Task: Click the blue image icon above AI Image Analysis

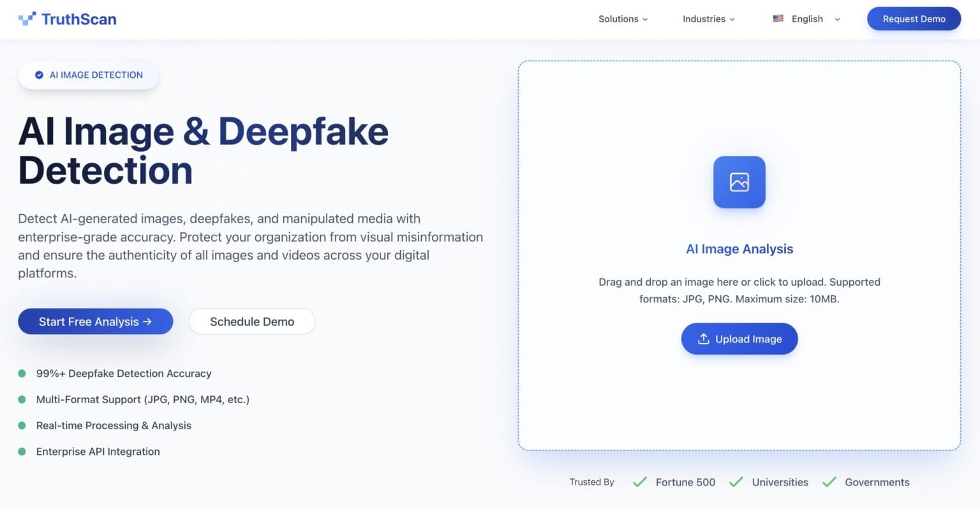Action: click(739, 182)
